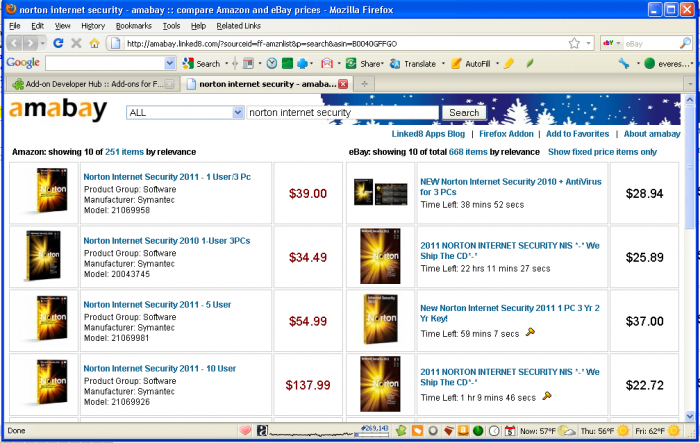The width and height of the screenshot is (700, 443).
Task: Click the Google toolbar Search button
Action: click(201, 64)
